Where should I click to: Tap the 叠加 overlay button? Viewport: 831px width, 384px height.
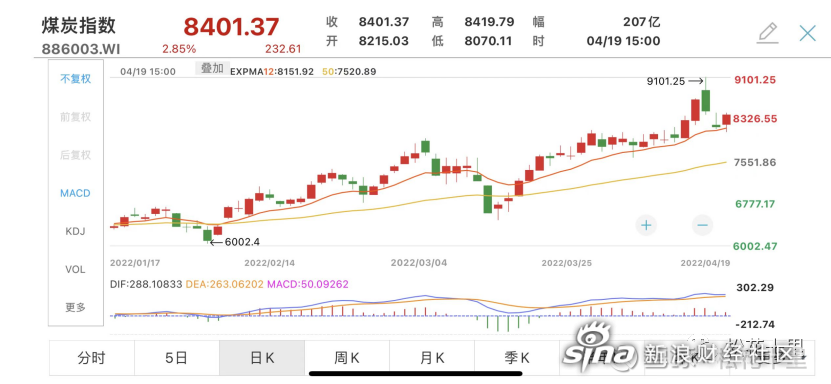coord(213,68)
